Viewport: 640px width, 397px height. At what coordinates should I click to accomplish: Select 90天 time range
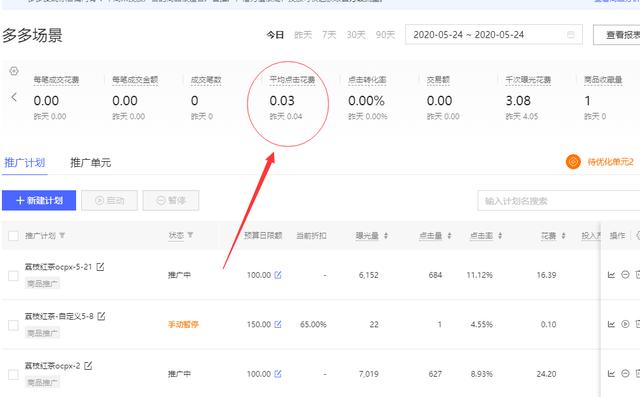click(x=385, y=35)
